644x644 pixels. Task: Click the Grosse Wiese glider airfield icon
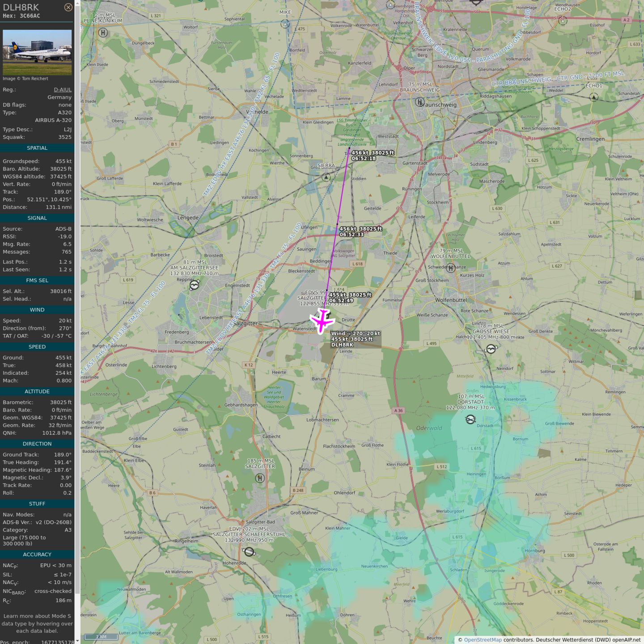(x=491, y=349)
